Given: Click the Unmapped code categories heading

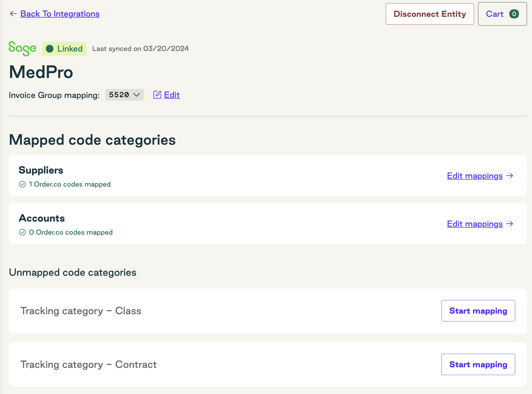Looking at the screenshot, I should coord(73,273).
